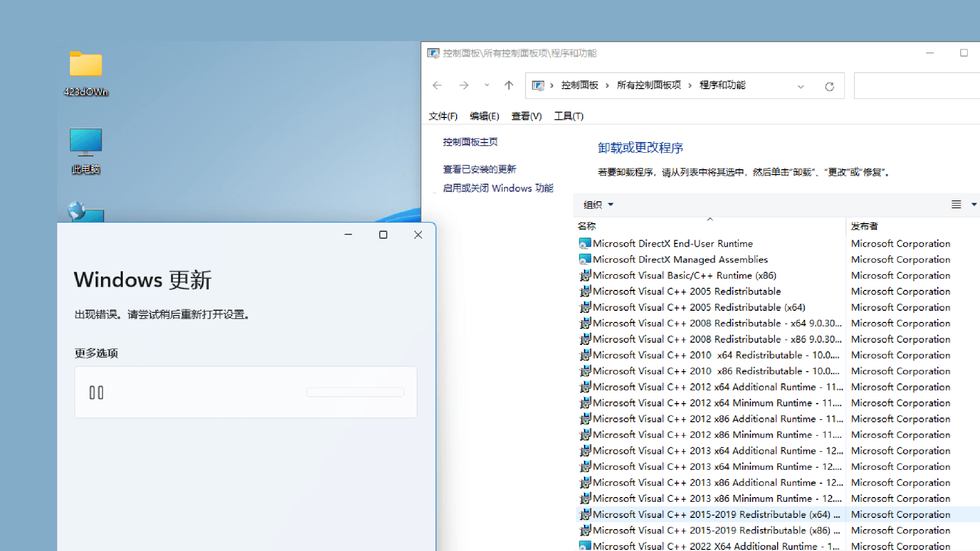Select Microsoft DirectX End-User Runtime entry icon
Viewport: 980px width, 551px height.
pyautogui.click(x=584, y=243)
